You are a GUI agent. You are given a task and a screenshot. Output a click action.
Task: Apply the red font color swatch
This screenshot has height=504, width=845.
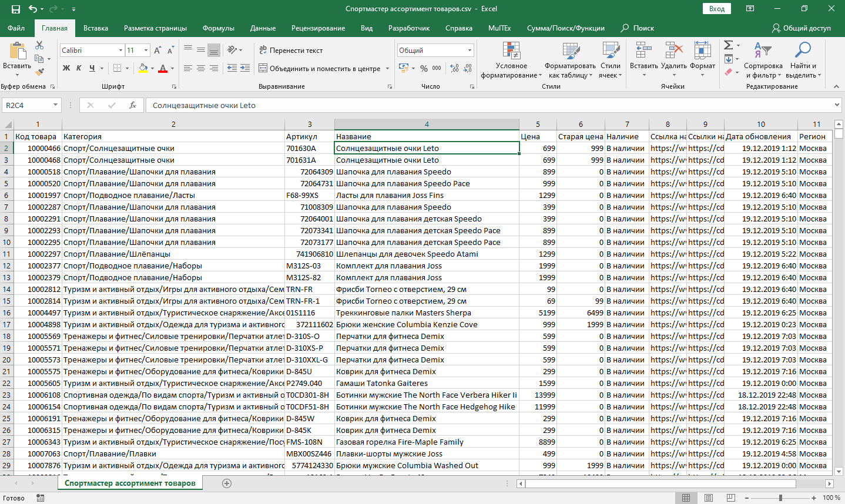click(163, 69)
